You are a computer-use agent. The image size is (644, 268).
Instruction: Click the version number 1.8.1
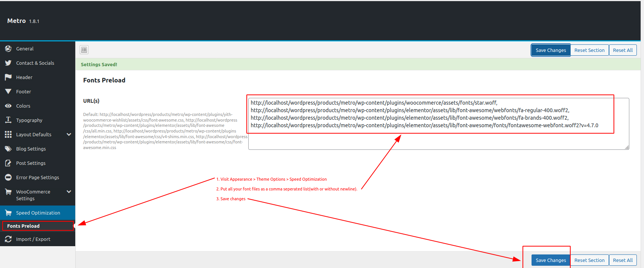(34, 21)
